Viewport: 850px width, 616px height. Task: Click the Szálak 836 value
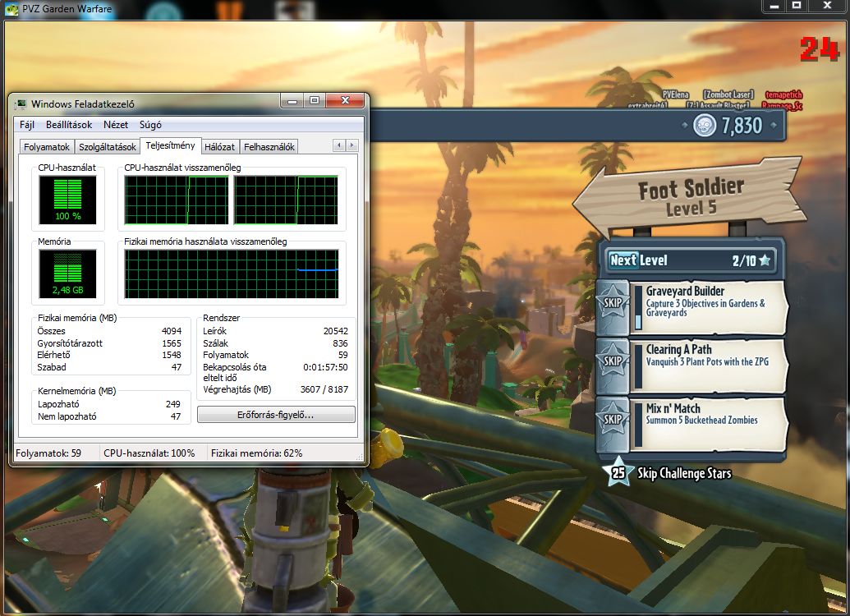pos(341,343)
